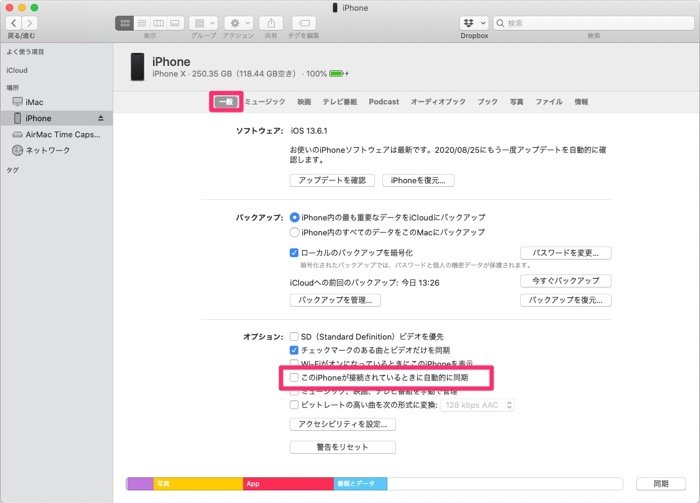Select back up to this Mac option
This screenshot has height=503, width=700.
tap(294, 232)
